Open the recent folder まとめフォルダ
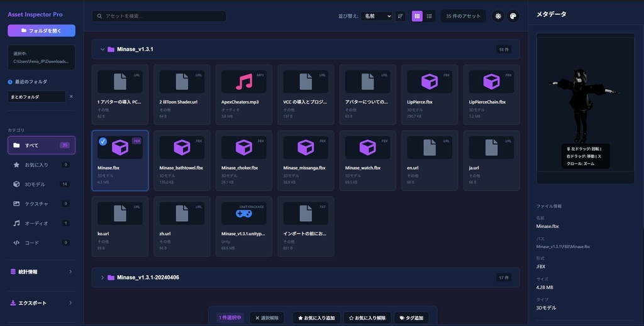644x326 pixels. click(37, 97)
